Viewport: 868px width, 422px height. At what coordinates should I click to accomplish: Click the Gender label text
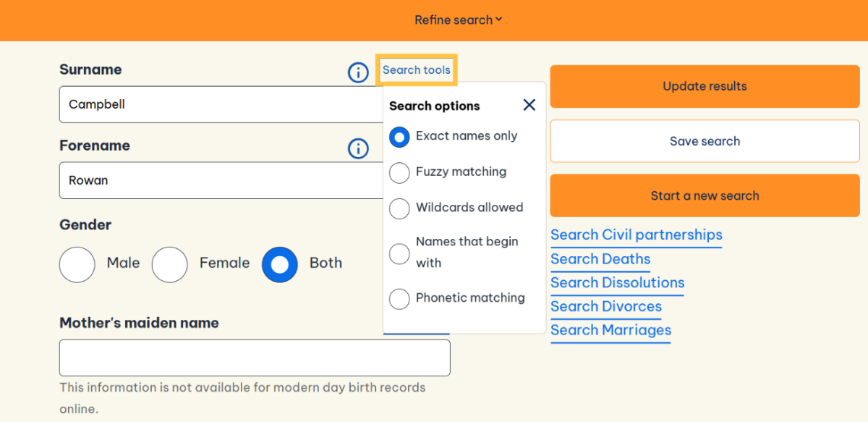click(85, 225)
